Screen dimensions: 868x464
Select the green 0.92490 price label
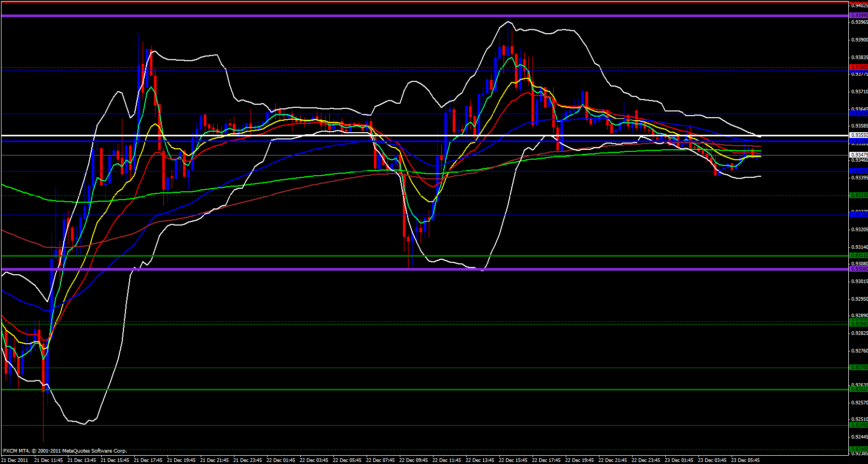click(x=859, y=425)
